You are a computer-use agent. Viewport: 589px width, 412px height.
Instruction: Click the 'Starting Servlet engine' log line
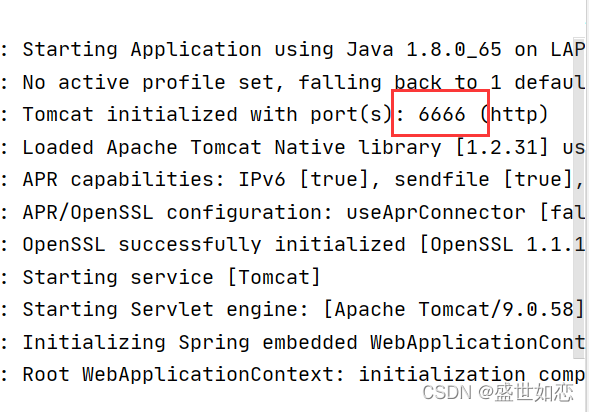(293, 310)
